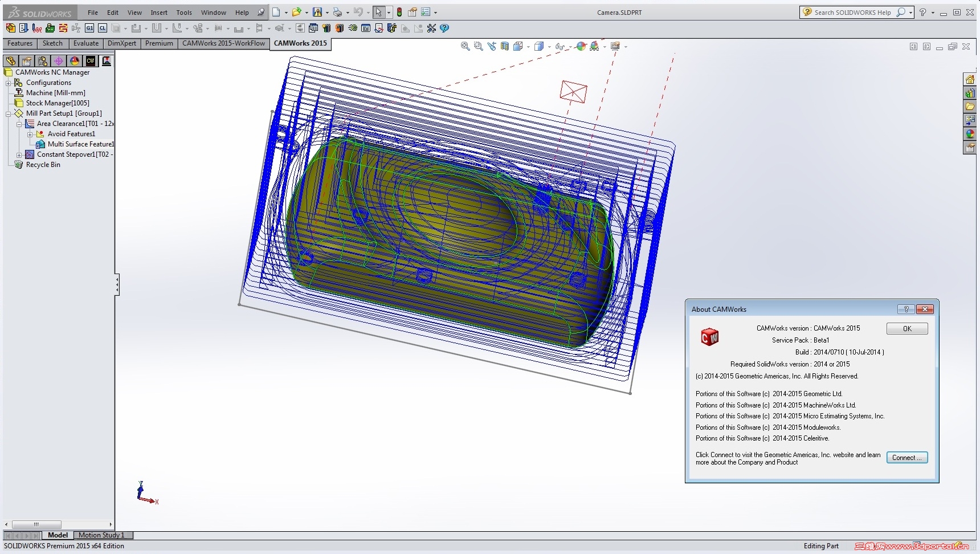Open the PropertyManager tab icon

(26, 61)
